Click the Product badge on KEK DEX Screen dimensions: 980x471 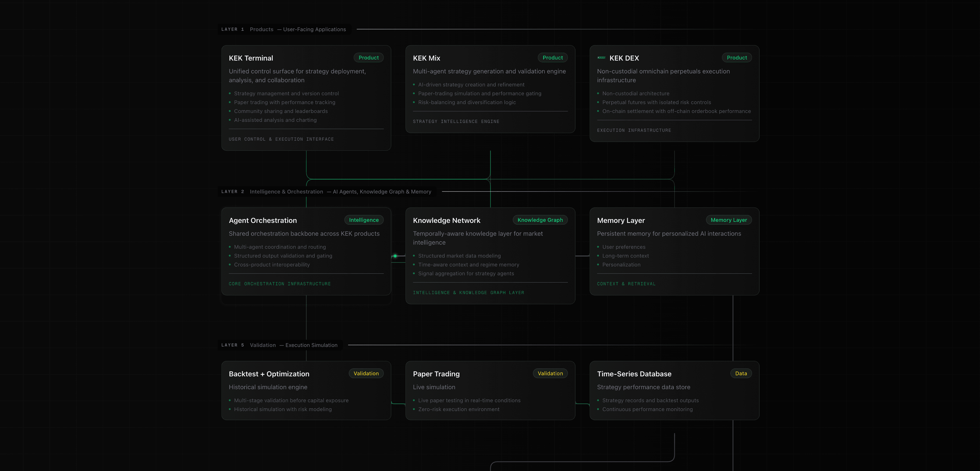coord(737,58)
